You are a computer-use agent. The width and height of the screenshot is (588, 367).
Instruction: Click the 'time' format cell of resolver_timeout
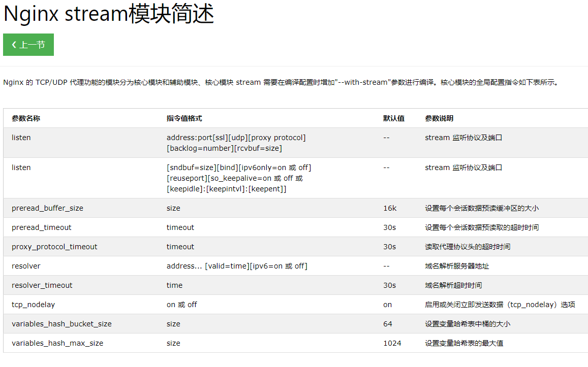[174, 285]
